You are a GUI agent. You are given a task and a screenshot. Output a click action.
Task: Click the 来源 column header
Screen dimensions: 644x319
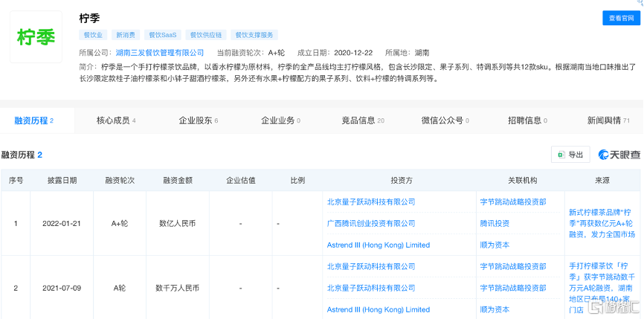coord(602,180)
